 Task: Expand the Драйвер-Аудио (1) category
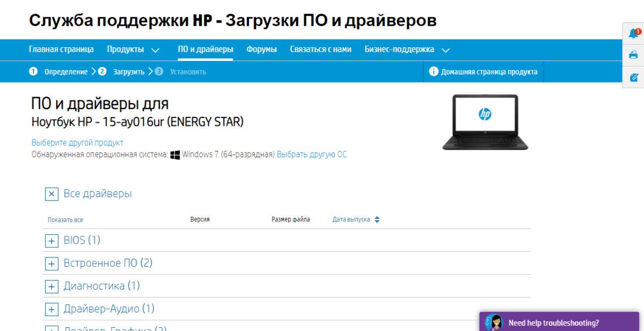[52, 310]
